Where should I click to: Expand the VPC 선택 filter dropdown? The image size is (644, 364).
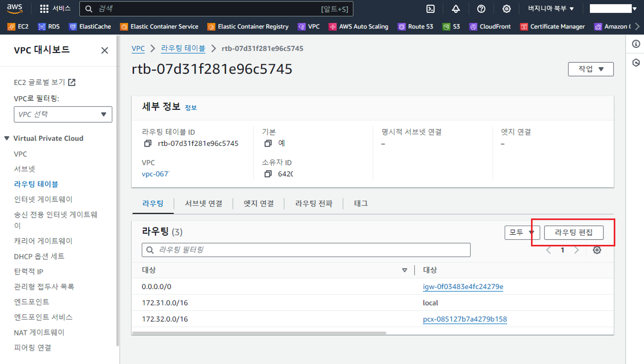click(x=63, y=114)
